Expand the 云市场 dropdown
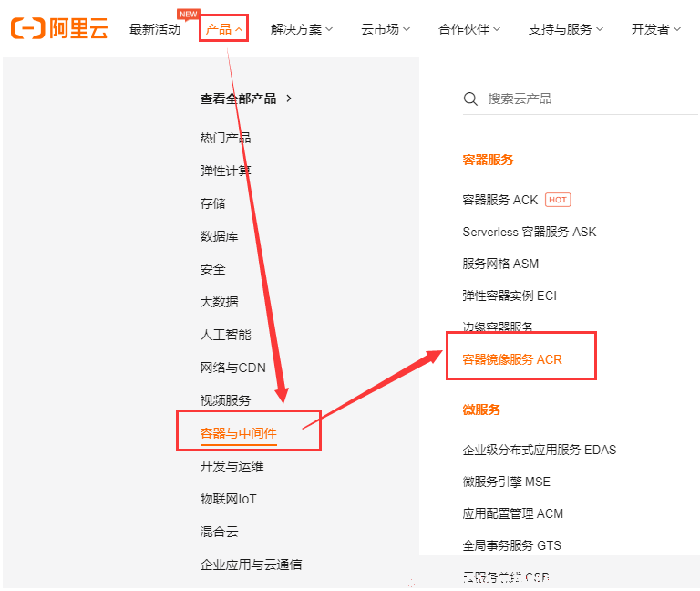The image size is (700, 591). pos(386,29)
